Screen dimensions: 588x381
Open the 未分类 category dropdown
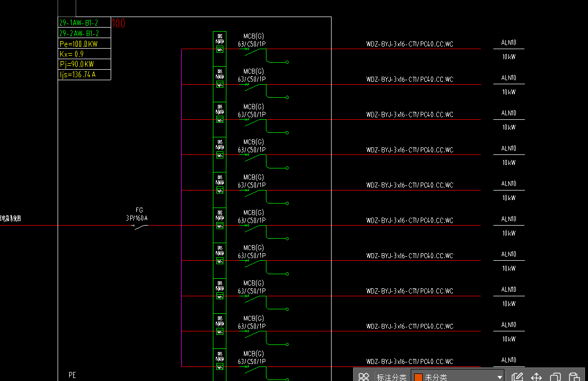(x=457, y=377)
